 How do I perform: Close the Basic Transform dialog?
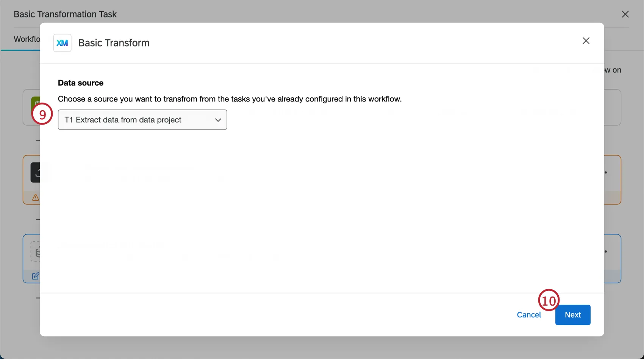pos(586,41)
